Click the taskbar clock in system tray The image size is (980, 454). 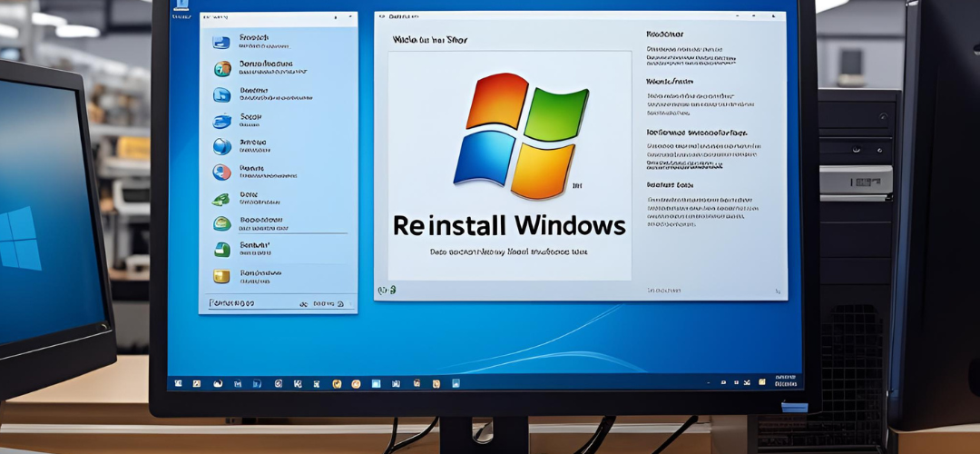click(786, 381)
